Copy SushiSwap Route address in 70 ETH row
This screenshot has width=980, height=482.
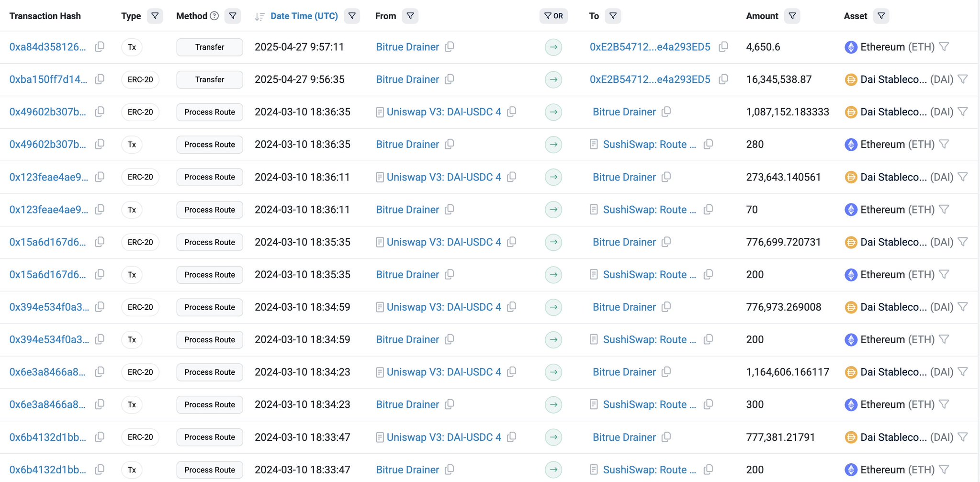(708, 210)
